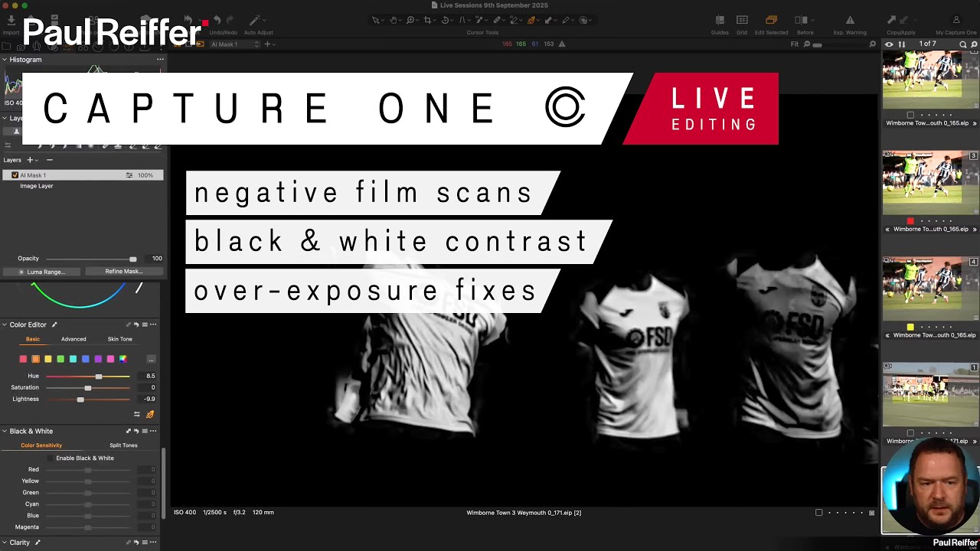Open the Guides toolbar icon
Image resolution: width=980 pixels, height=551 pixels.
click(x=720, y=20)
